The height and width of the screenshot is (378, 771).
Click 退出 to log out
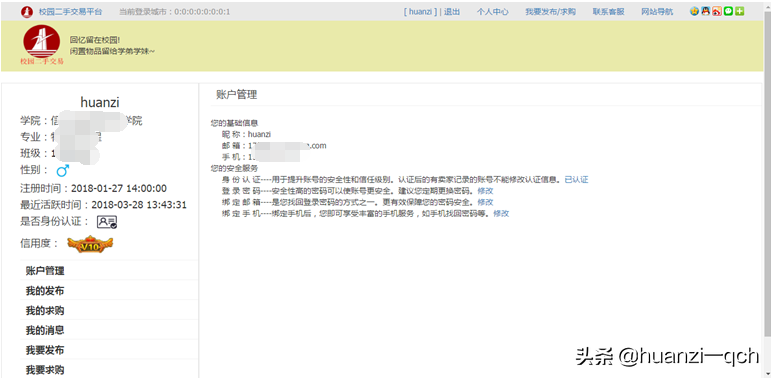tap(452, 12)
